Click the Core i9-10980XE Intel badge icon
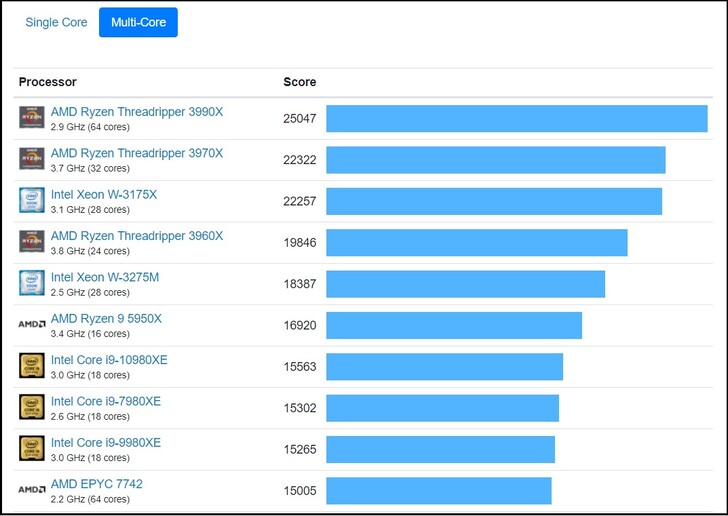Image resolution: width=728 pixels, height=516 pixels. pyautogui.click(x=32, y=366)
